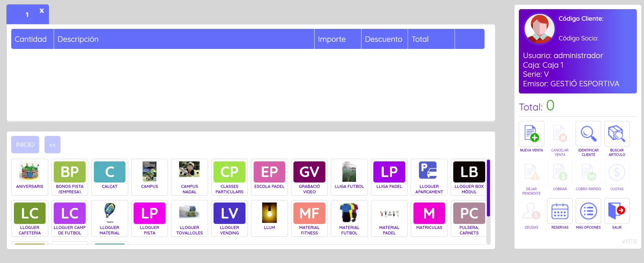
Task: Click the Usuario: administrador text
Action: pos(563,55)
